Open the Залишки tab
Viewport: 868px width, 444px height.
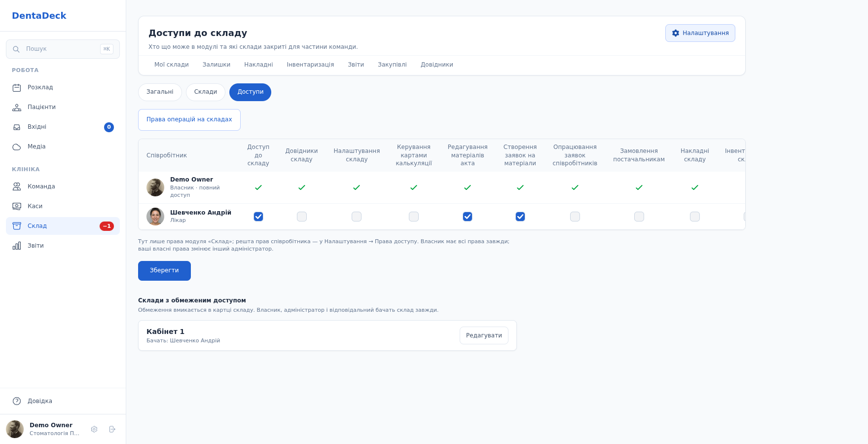click(x=217, y=65)
